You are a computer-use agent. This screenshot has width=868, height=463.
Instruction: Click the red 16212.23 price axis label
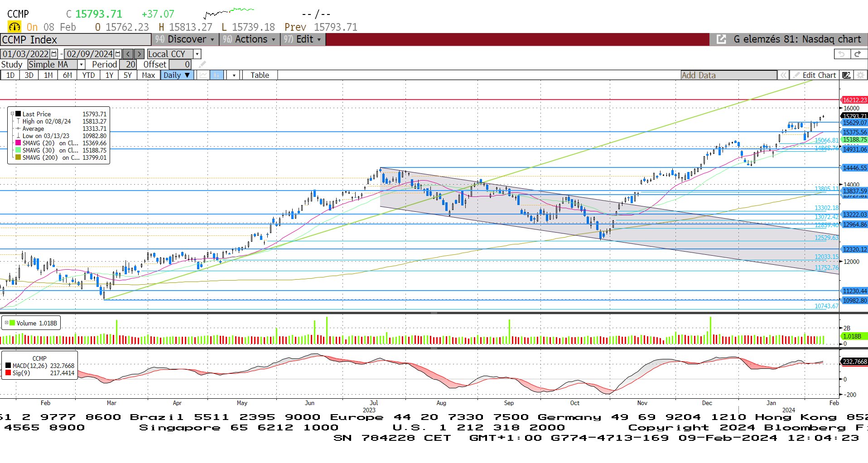[854, 100]
